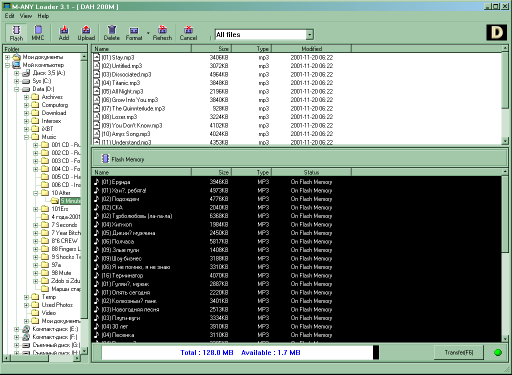
Task: Click the green status indicator light
Action: [498, 352]
